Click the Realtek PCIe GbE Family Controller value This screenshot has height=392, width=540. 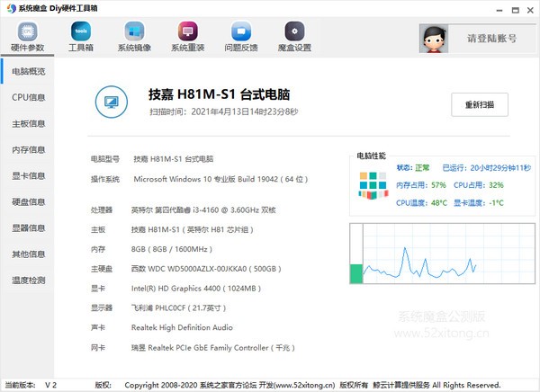[x=212, y=348]
